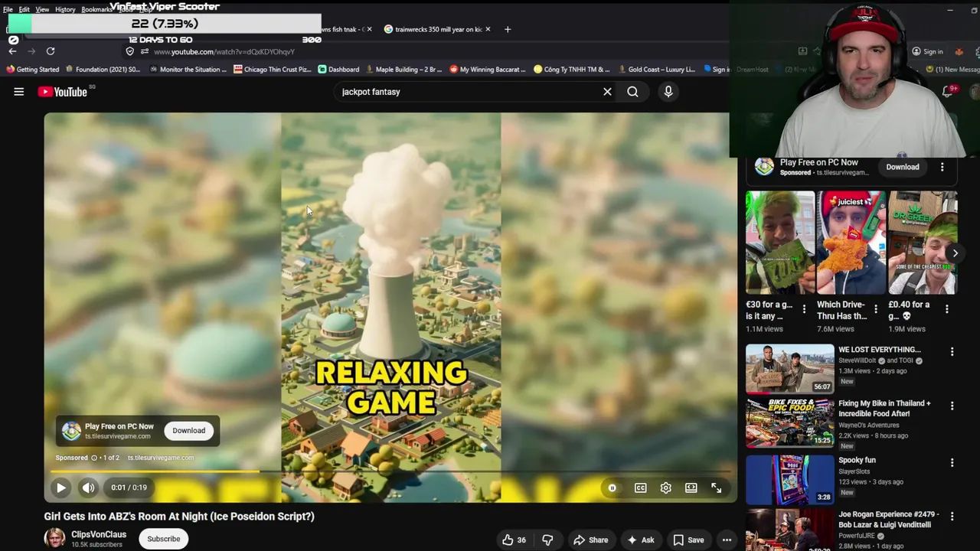Start voice search with the microphone icon
The height and width of the screenshot is (551, 980).
[x=668, y=92]
